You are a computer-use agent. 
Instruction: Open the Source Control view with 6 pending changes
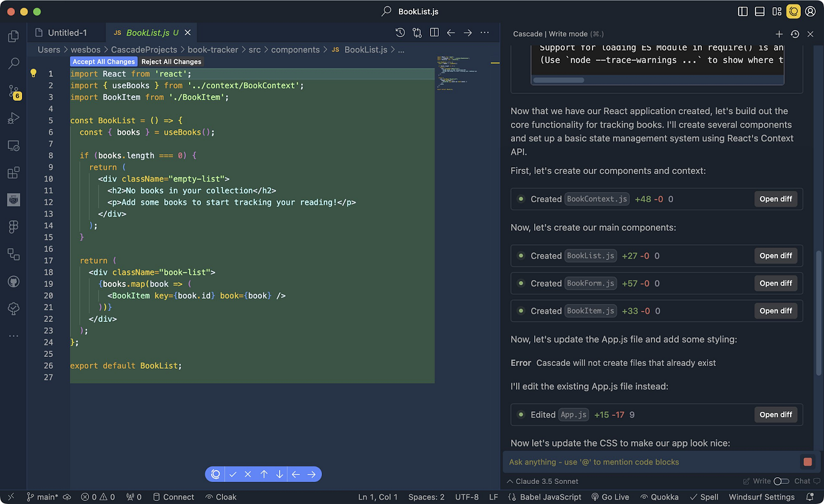pos(14,91)
